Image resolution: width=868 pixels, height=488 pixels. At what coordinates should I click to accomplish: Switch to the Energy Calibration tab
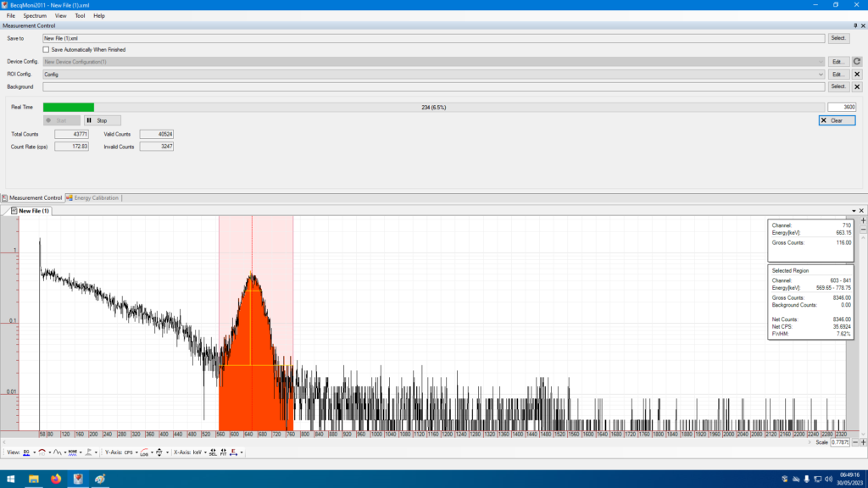pyautogui.click(x=92, y=197)
